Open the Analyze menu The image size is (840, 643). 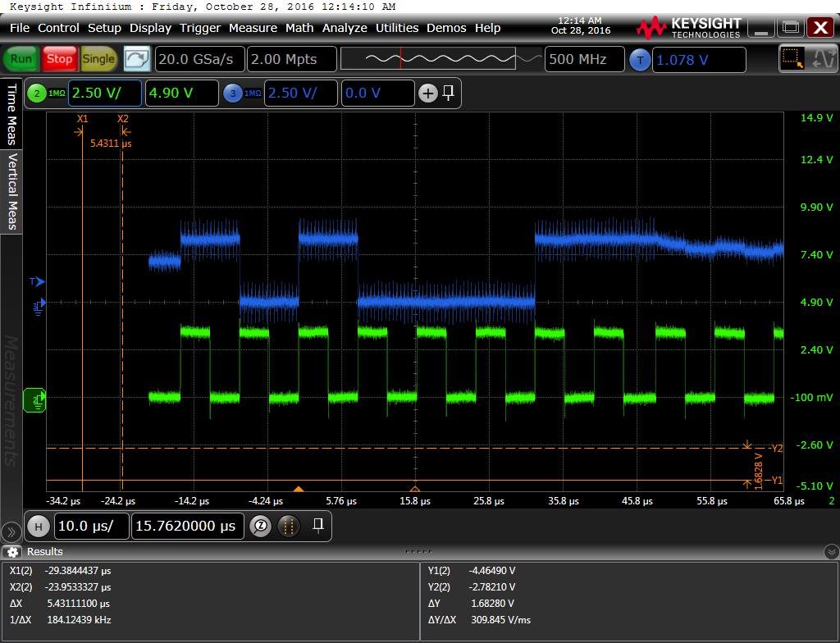click(x=345, y=28)
